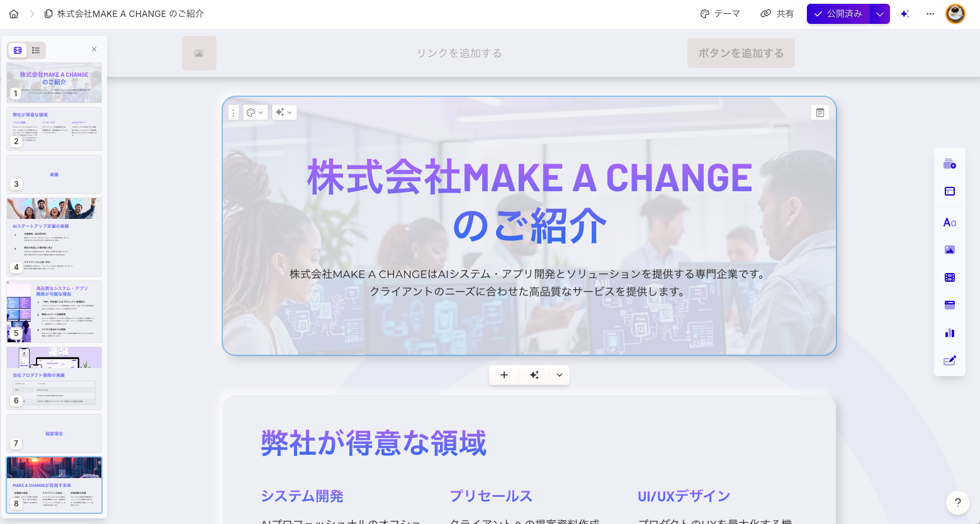
Task: Open the card color palette icon
Action: coord(252,112)
